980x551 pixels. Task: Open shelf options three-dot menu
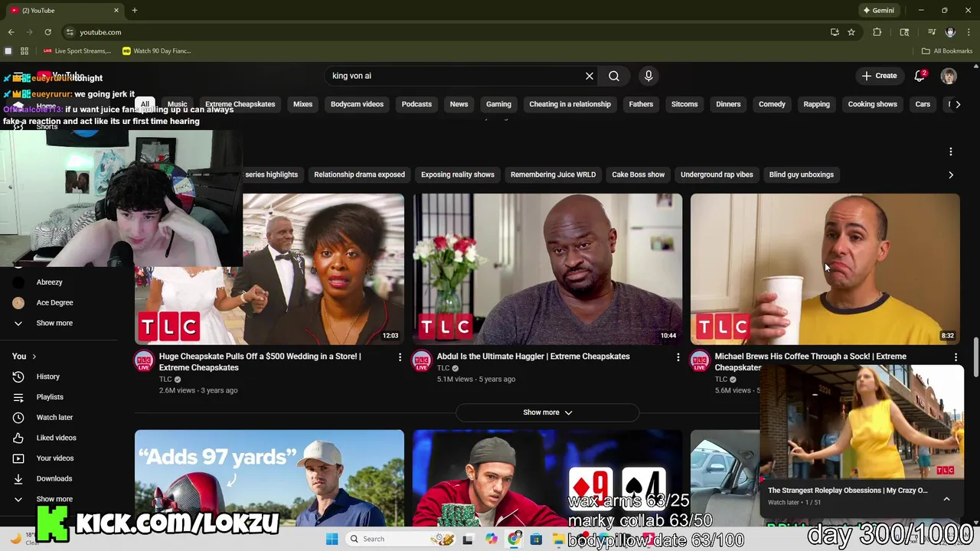(951, 152)
